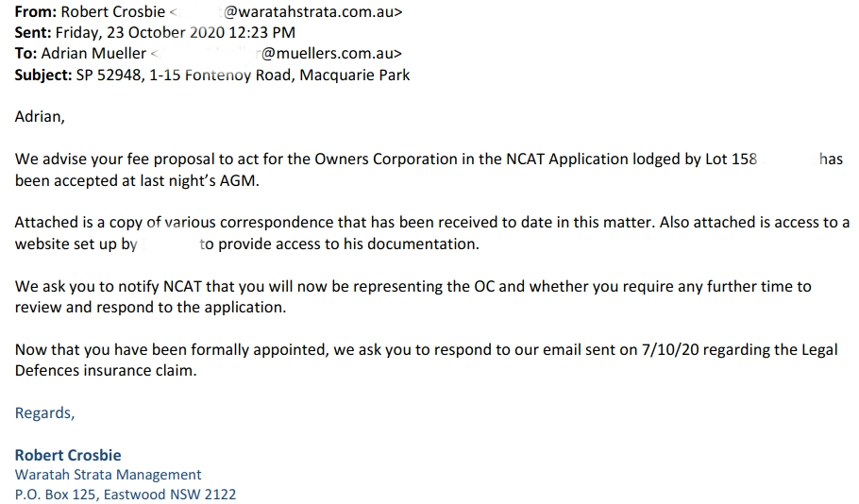Click the date 7/10/20 in fourth paragraph
The height and width of the screenshot is (504, 859).
point(670,350)
